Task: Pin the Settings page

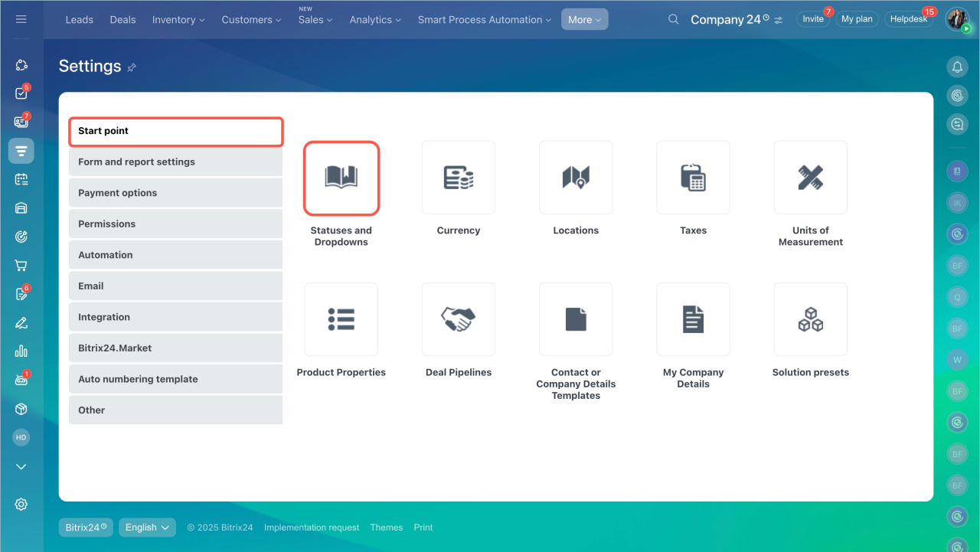Action: point(132,67)
